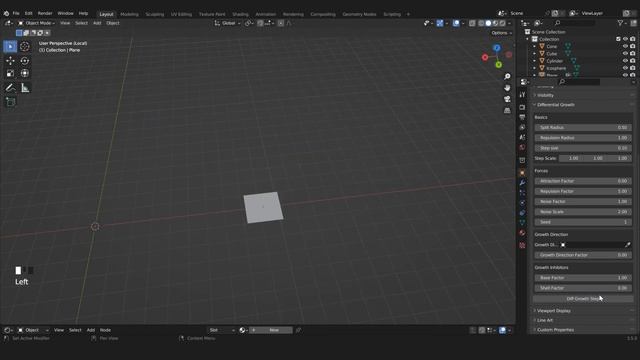Viewport: 640px width, 360px height.
Task: Open the Material properties tab
Action: 522,233
